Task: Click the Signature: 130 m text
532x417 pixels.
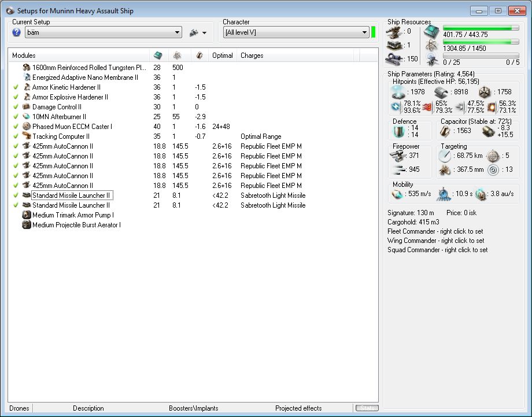Action: pos(411,213)
